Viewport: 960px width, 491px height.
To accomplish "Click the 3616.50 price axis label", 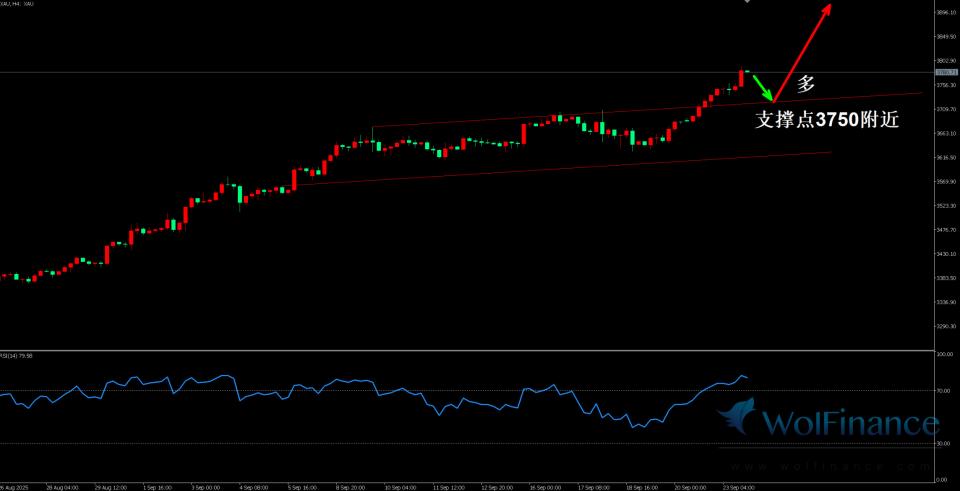I will tap(947, 157).
